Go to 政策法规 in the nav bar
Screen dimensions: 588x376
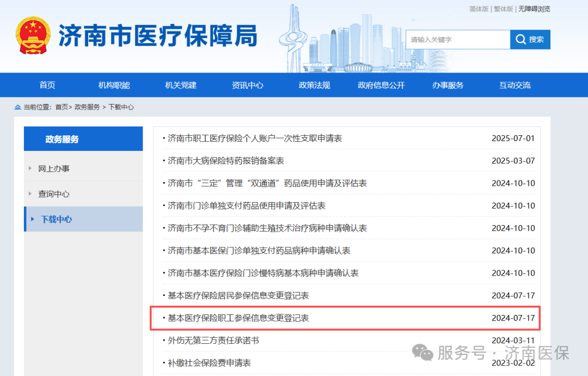(x=314, y=85)
